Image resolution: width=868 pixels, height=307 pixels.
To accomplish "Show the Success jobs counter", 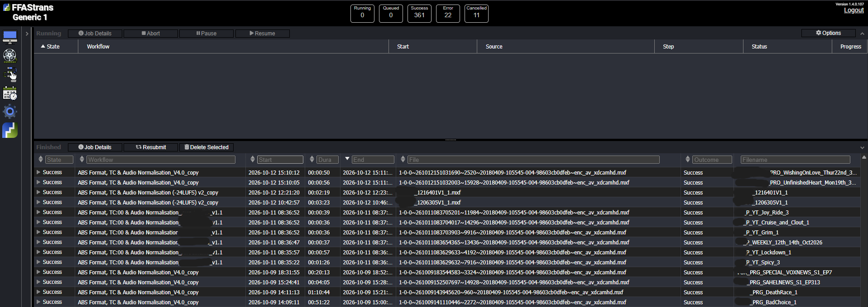I will 419,13.
